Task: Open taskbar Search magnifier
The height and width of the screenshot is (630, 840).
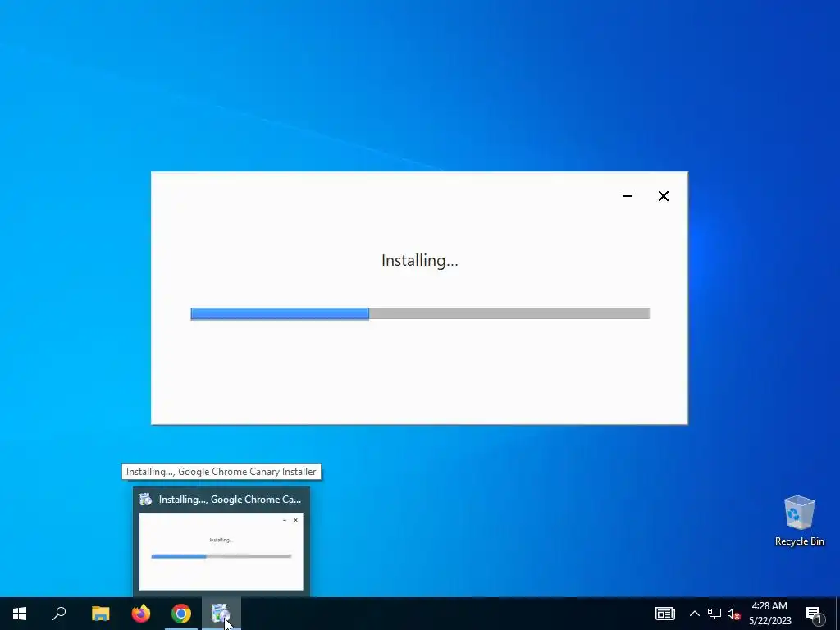Action: pyautogui.click(x=59, y=614)
